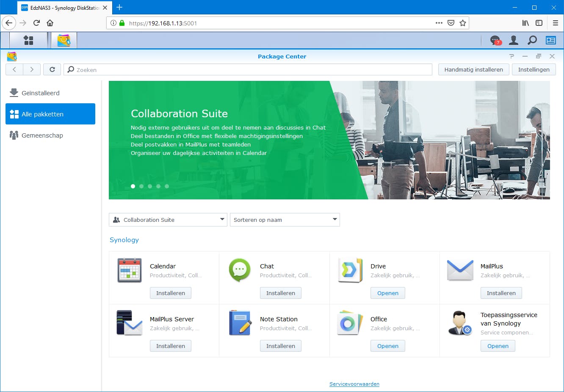Click Handmatig installeren button
This screenshot has height=392, width=564.
474,69
